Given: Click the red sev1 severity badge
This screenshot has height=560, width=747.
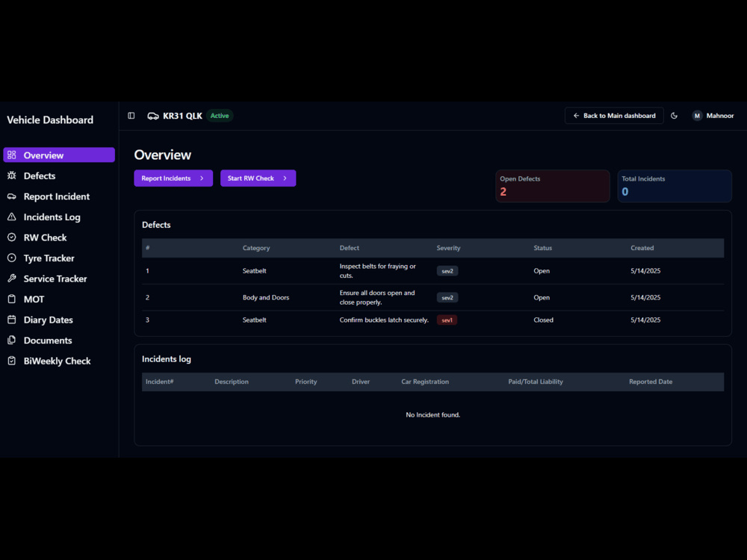Looking at the screenshot, I should tap(447, 320).
